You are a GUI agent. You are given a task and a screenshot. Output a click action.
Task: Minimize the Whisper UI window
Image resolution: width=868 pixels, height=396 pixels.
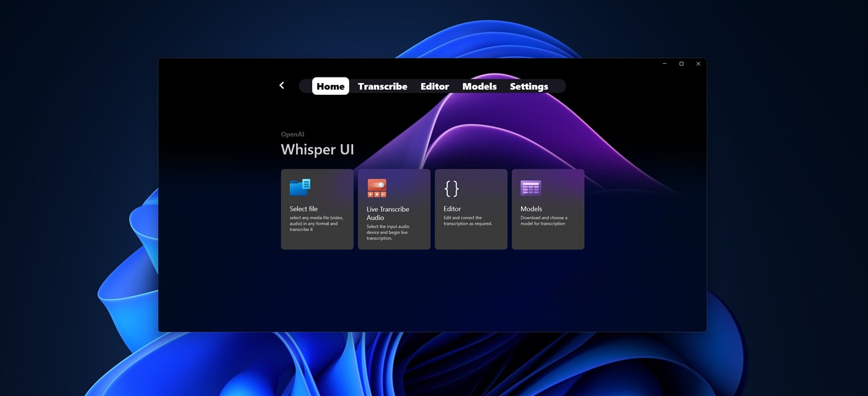664,64
